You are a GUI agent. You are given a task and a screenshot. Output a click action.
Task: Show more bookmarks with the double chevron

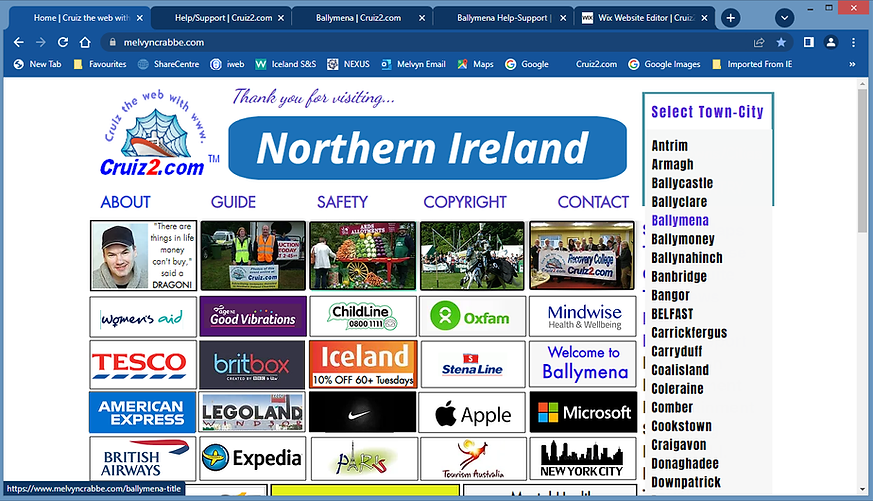click(x=852, y=64)
